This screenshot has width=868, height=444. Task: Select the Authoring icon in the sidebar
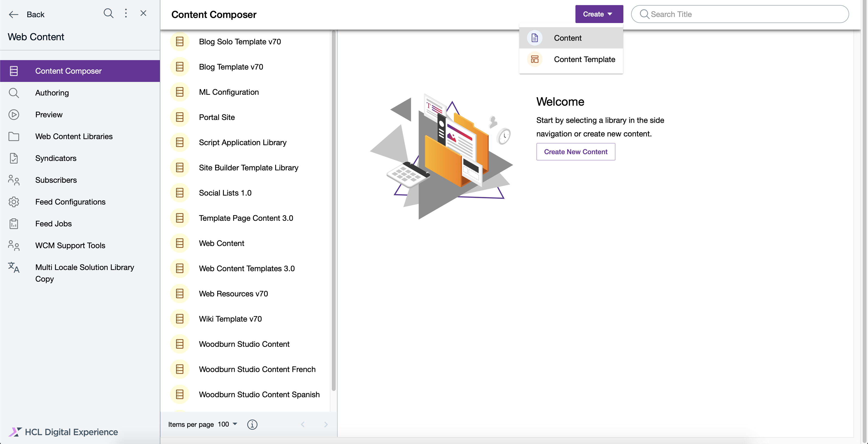point(14,93)
